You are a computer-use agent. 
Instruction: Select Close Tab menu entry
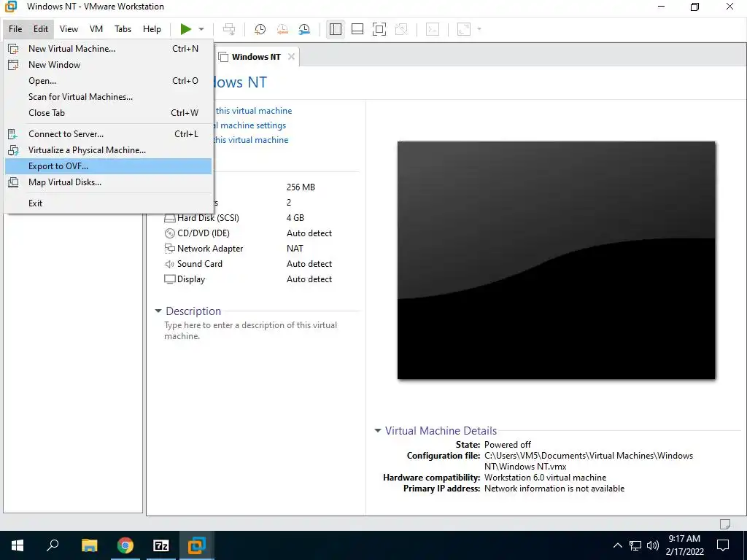click(x=108, y=113)
